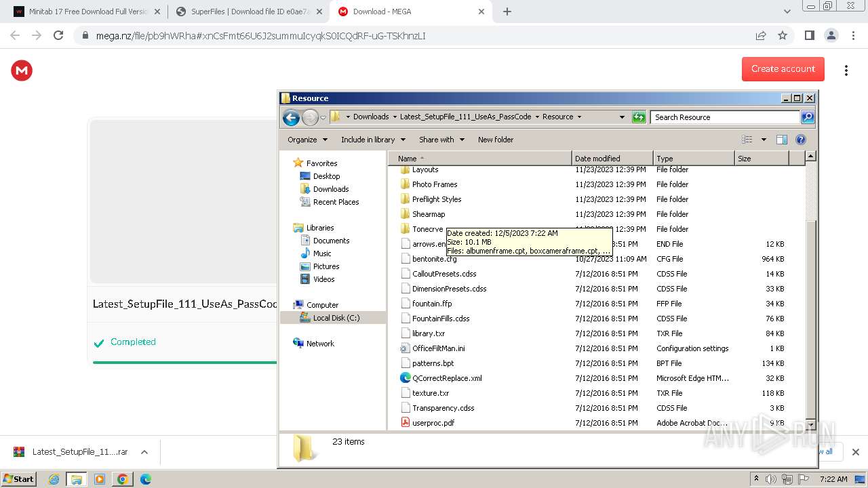The width and height of the screenshot is (868, 488).
Task: Click Create account button on MEGA
Action: [x=783, y=68]
